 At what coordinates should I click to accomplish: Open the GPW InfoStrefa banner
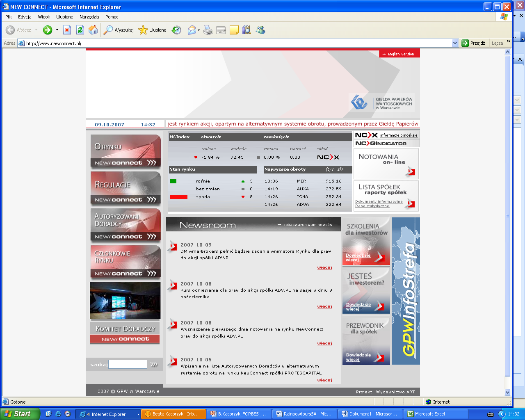click(406, 291)
